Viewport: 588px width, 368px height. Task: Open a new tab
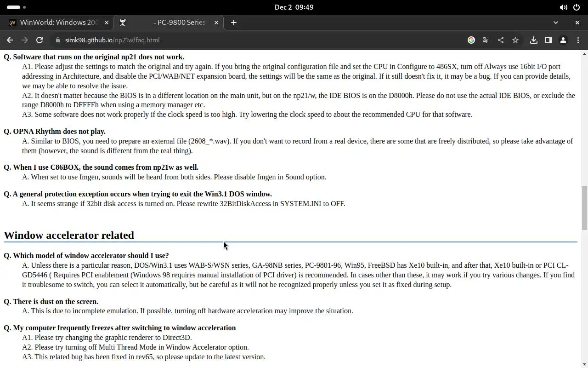pyautogui.click(x=234, y=22)
